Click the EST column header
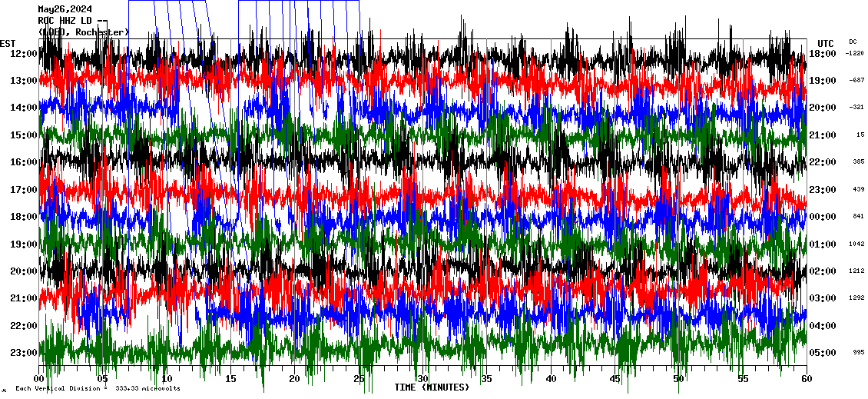This screenshot has width=868, height=399. 8,43
